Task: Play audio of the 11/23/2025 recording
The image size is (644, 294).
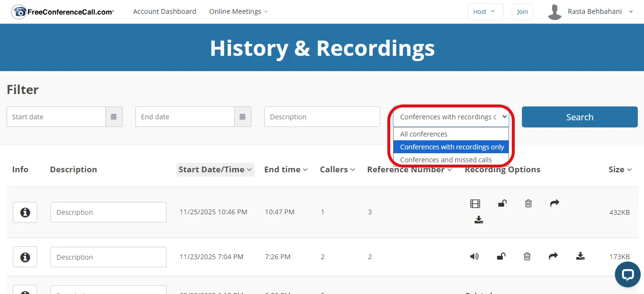Action: [474, 257]
